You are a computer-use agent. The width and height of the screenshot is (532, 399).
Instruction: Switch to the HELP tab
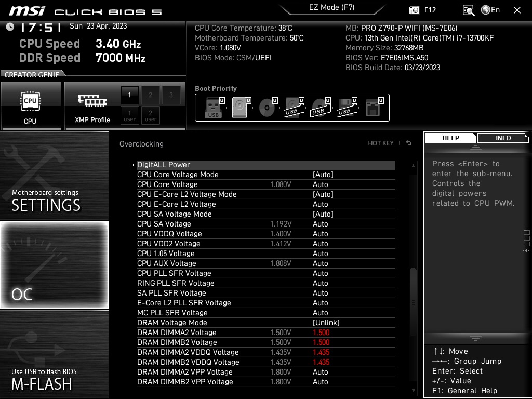pos(450,138)
